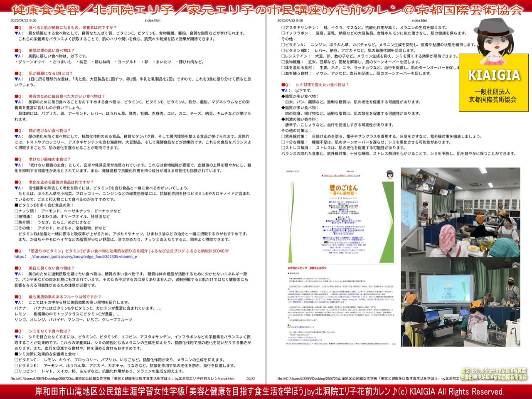532x399 pixels.
Task: Click the ビタミンA line listing ニンジン
Action: (379, 44)
